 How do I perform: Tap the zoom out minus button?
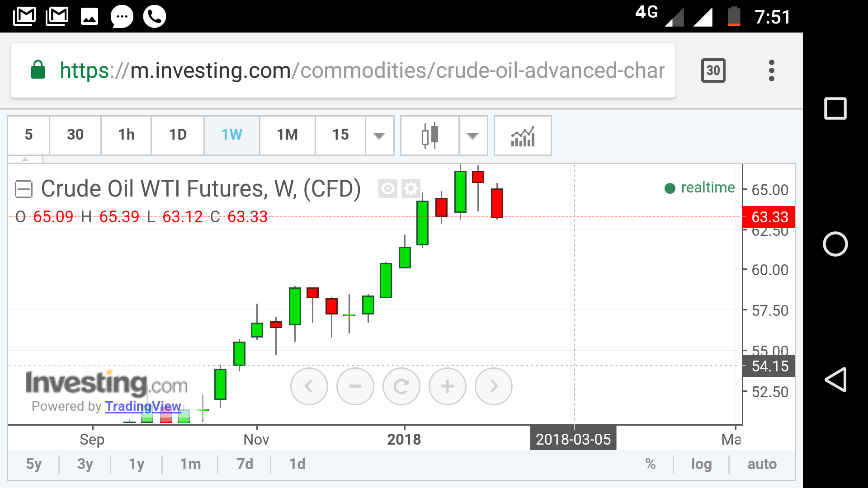355,386
